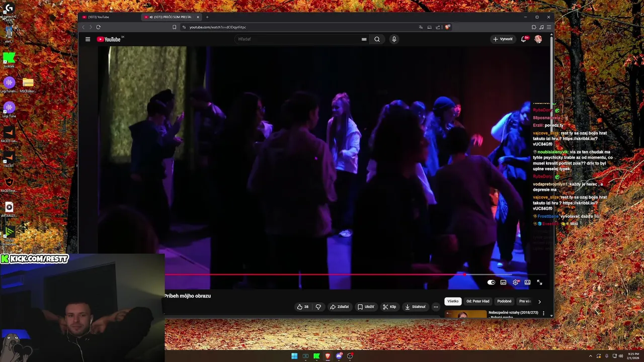Open the Windows Start button

294,356
